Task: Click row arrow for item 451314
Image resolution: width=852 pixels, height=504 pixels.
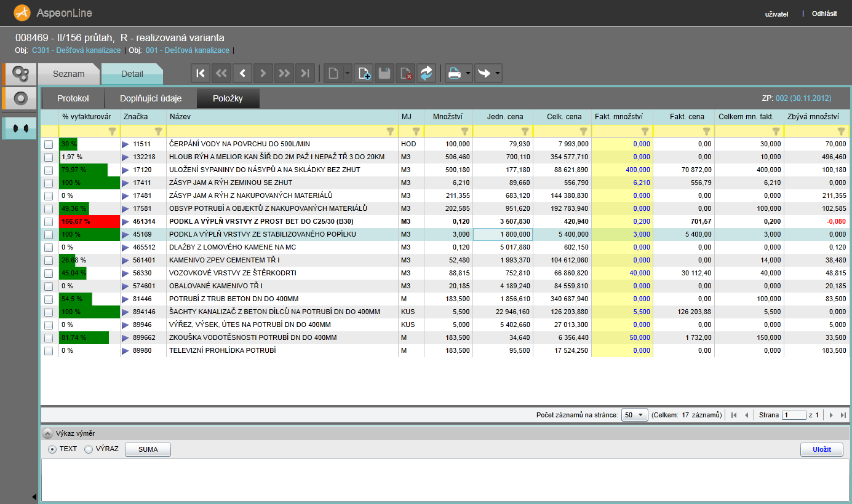Action: pyautogui.click(x=126, y=221)
